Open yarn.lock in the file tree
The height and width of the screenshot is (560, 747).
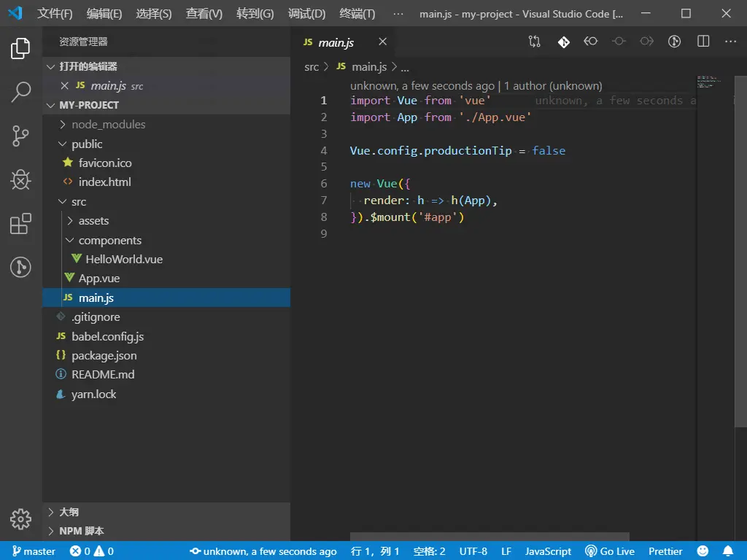click(x=166, y=394)
